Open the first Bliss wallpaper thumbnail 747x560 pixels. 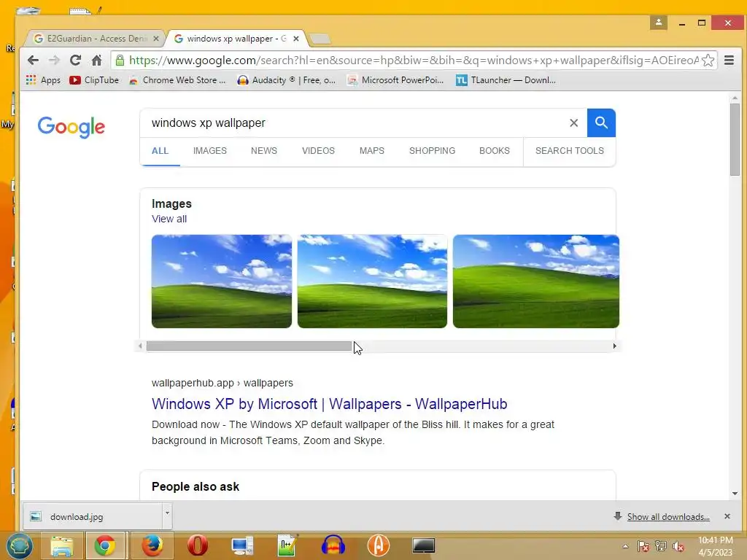(x=222, y=281)
